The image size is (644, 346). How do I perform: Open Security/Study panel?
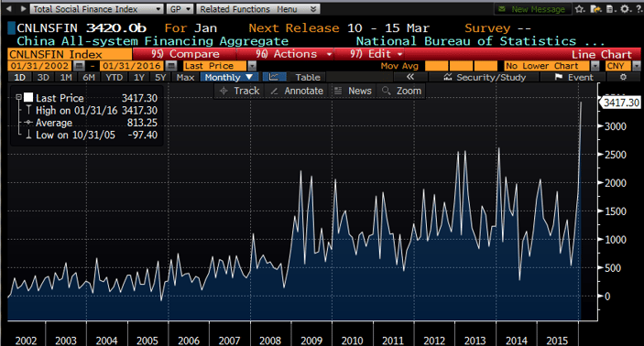pyautogui.click(x=485, y=77)
